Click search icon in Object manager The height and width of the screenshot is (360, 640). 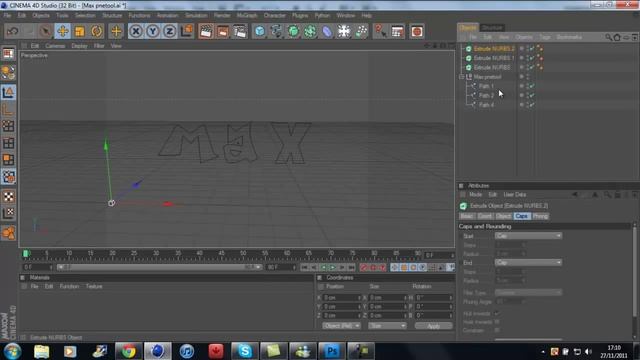[608, 37]
